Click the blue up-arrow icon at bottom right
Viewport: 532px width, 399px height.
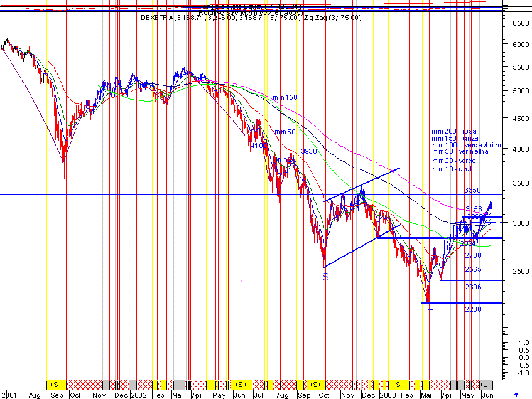[x=516, y=395]
